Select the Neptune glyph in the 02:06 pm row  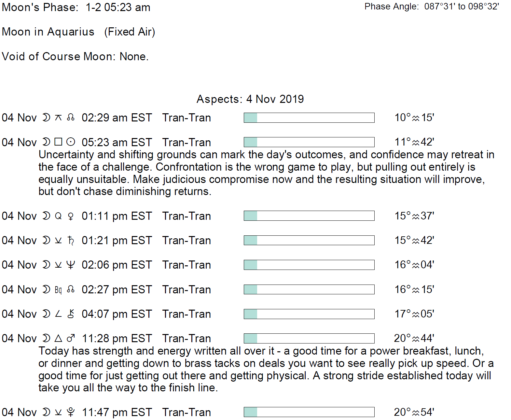point(71,265)
